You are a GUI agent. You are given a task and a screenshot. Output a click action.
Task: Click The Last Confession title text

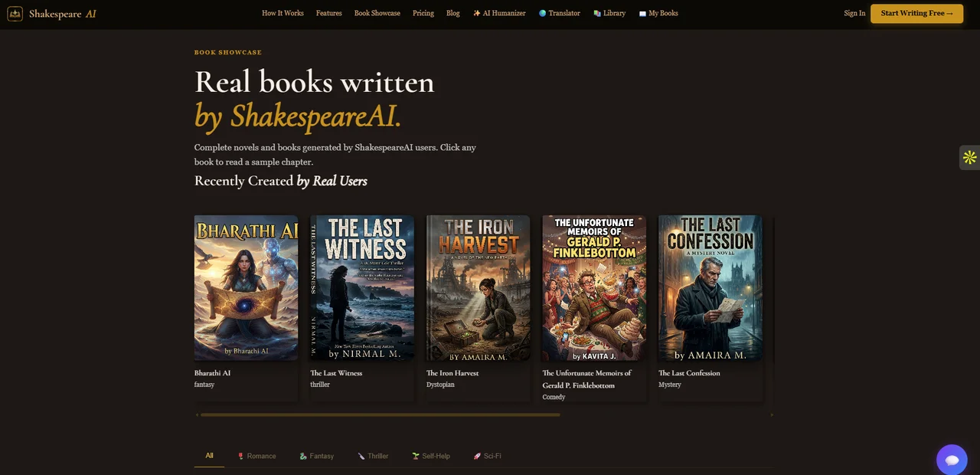[689, 373]
